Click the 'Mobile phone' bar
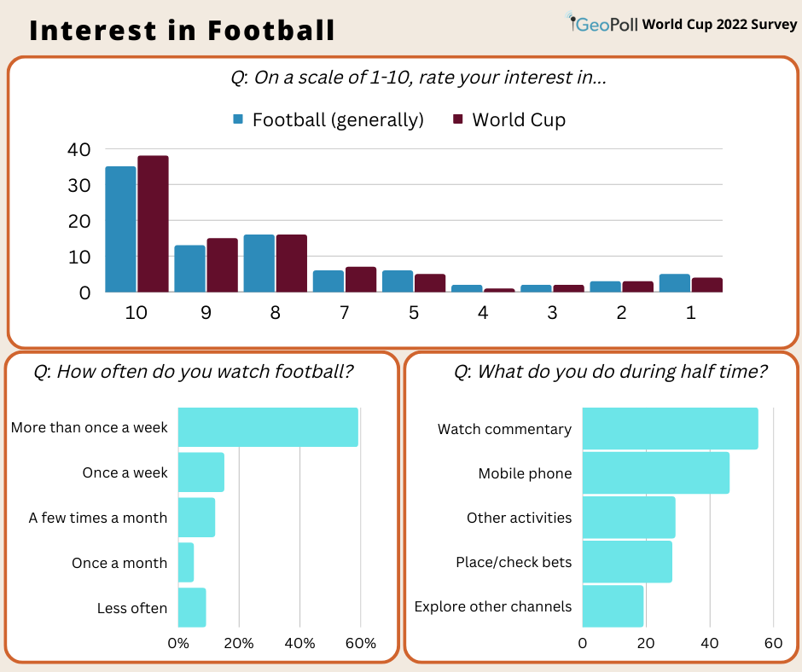Screen dimensions: 802x672 (x=655, y=473)
